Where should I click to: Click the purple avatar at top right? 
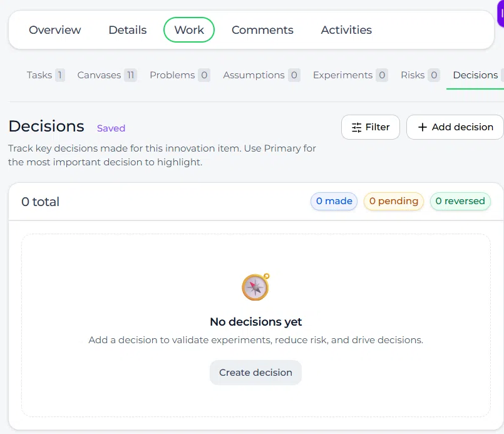501,14
